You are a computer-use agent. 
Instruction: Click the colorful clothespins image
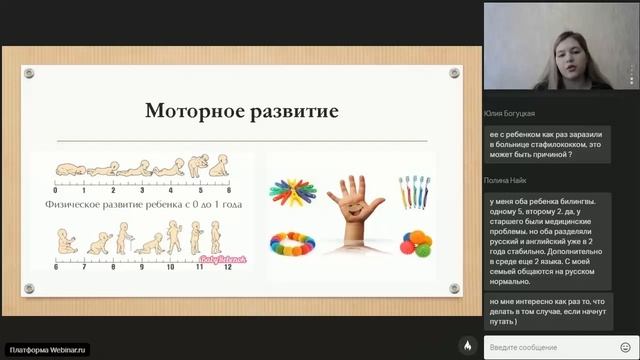click(x=293, y=192)
